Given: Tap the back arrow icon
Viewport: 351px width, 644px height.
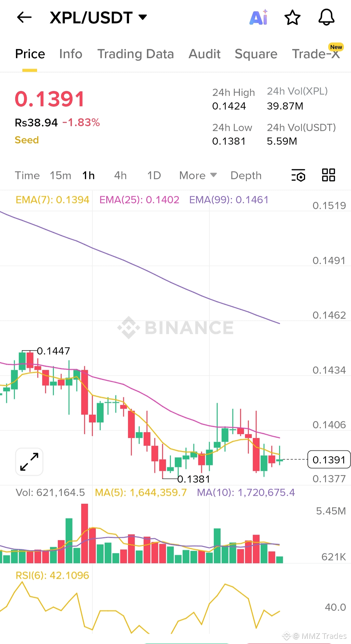Looking at the screenshot, I should point(24,17).
